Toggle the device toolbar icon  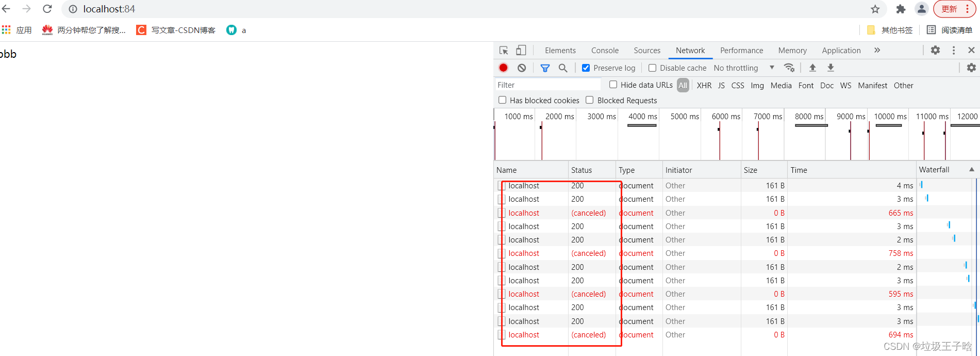[521, 50]
